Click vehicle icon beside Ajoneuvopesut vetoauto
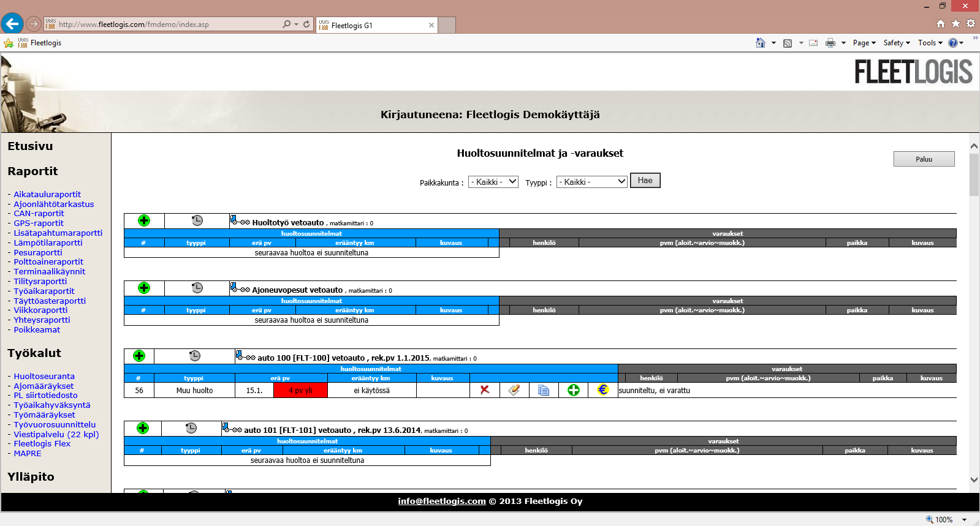Image resolution: width=980 pixels, height=526 pixels. point(240,288)
